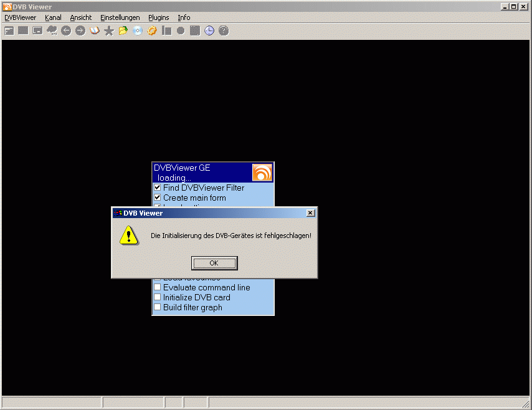Click the yellow warning triangle icon
This screenshot has width=532, height=410.
coord(129,236)
